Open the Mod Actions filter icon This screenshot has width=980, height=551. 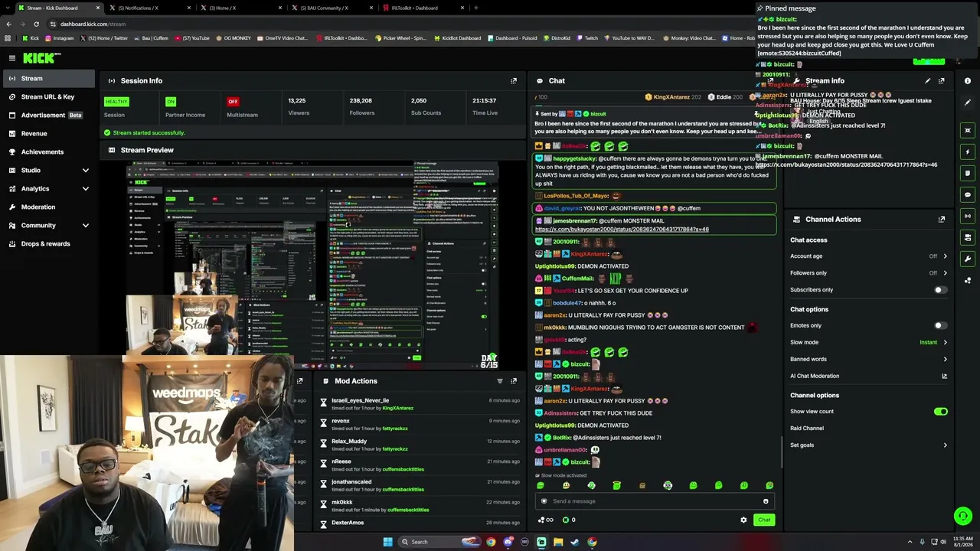(x=500, y=381)
